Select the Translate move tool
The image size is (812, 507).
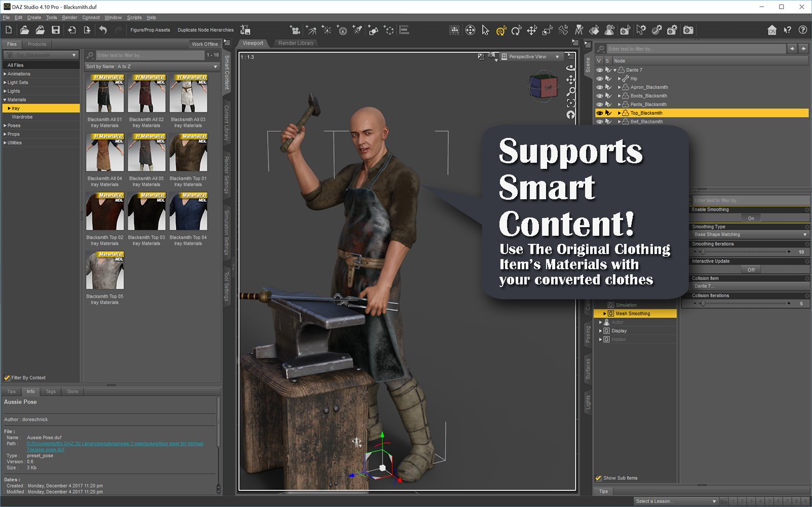tap(532, 30)
